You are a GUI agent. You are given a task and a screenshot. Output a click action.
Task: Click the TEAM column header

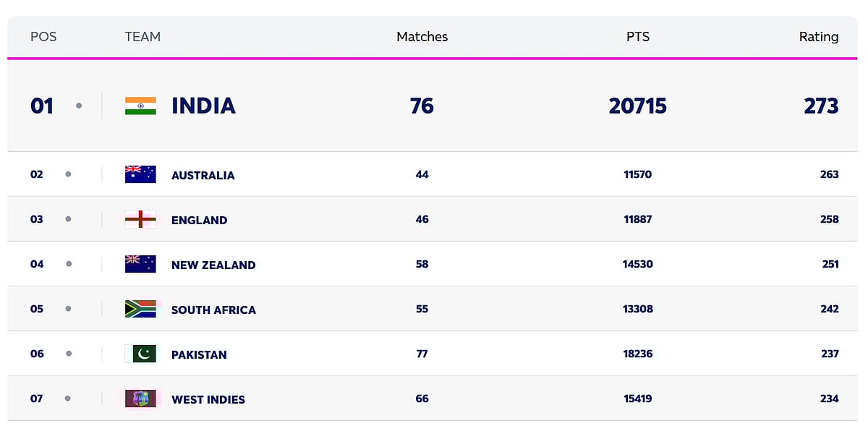click(142, 37)
